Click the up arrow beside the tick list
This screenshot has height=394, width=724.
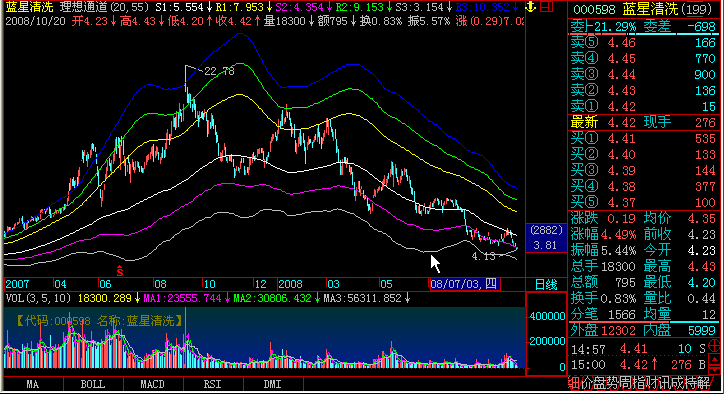tap(714, 358)
